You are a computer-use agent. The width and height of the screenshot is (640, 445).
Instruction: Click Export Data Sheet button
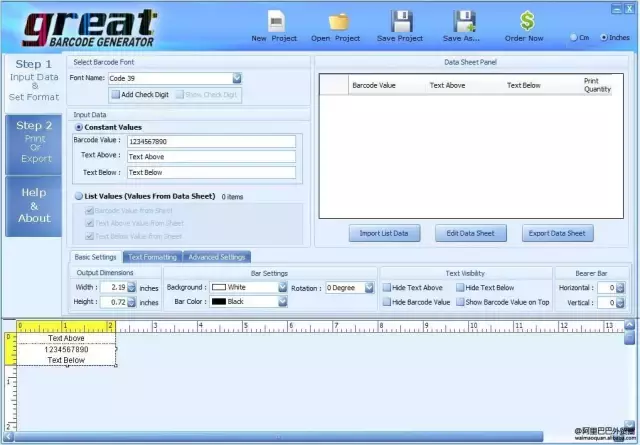click(x=557, y=234)
